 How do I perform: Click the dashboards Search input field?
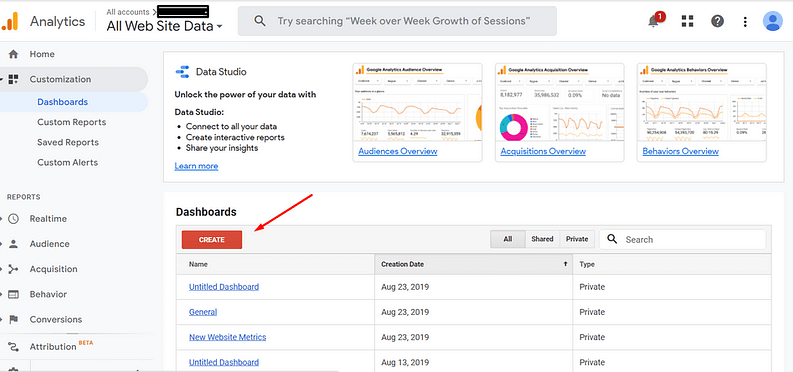pos(683,240)
